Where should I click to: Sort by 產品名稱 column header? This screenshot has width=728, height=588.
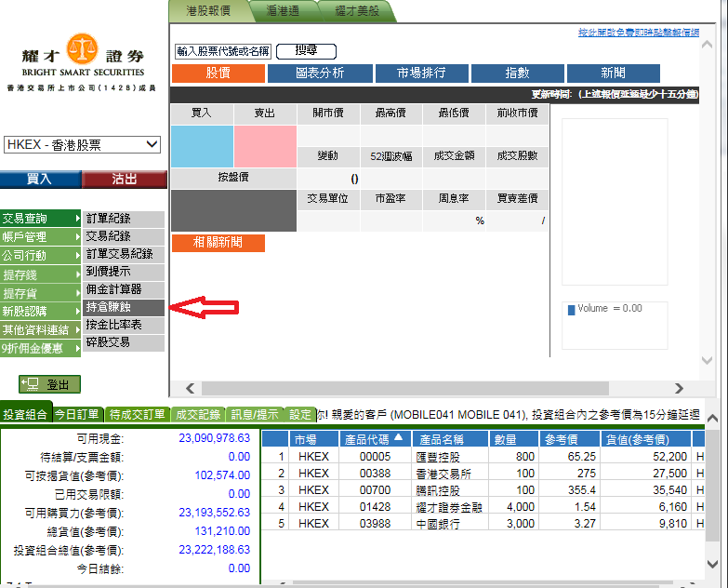(x=450, y=439)
